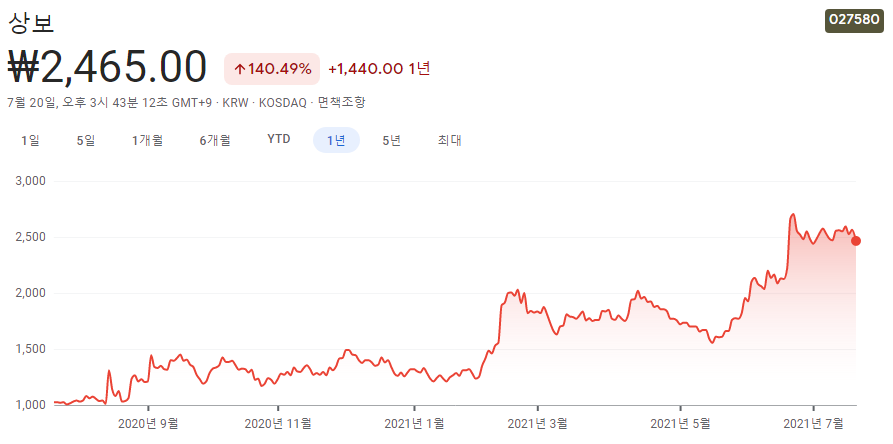
Task: Click the 2021년 1월 axis label
Action: 414,424
